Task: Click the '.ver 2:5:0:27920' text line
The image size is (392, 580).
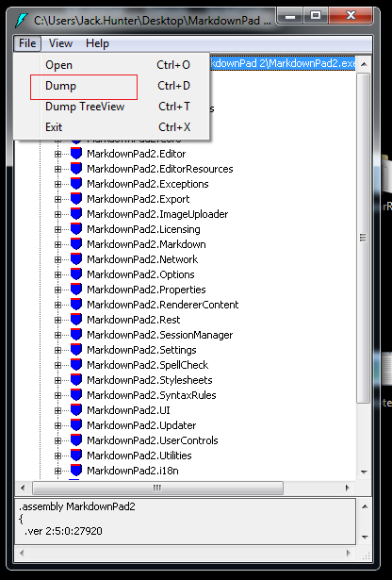Action: click(63, 531)
